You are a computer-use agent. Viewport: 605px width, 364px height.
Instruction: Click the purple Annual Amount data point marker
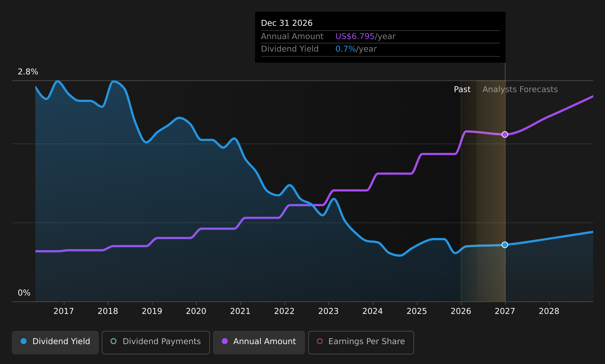pyautogui.click(x=505, y=134)
